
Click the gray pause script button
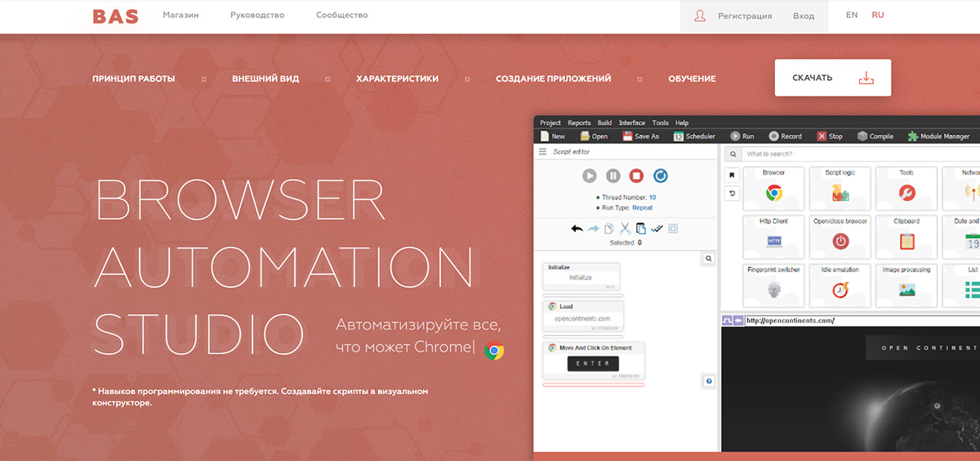point(613,176)
